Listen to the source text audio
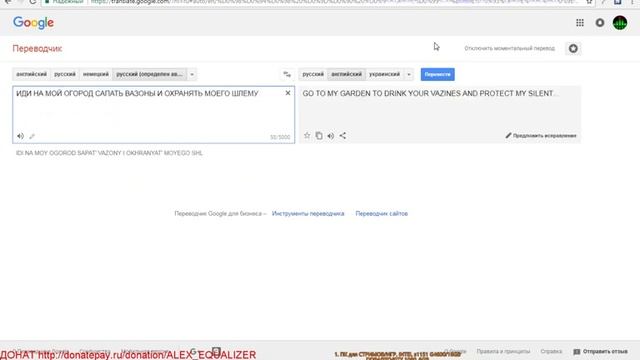Viewport: 640px width, 360px height. [x=20, y=136]
